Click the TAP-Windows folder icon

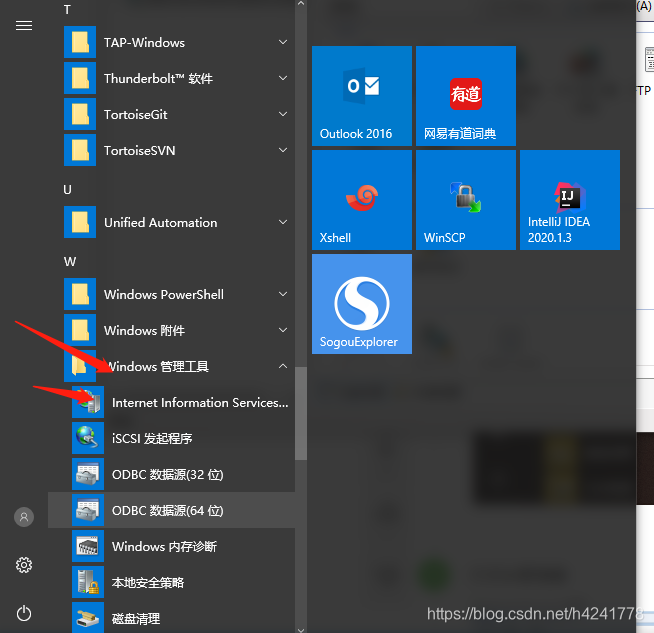(80, 42)
